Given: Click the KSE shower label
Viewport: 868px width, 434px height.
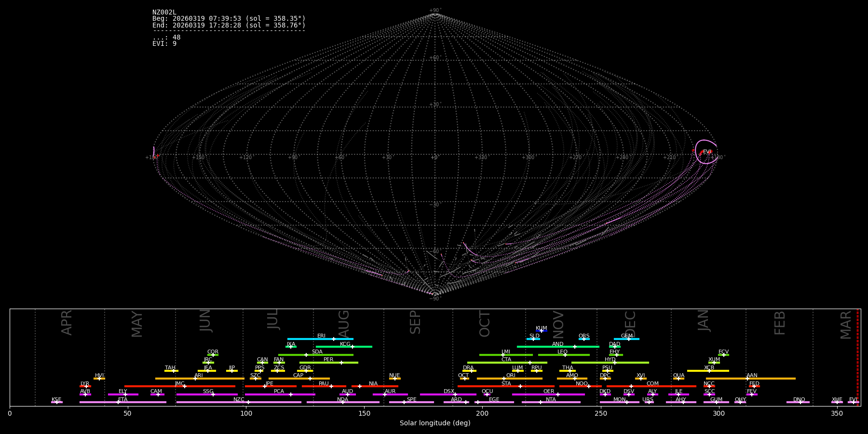Looking at the screenshot, I should [x=56, y=399].
